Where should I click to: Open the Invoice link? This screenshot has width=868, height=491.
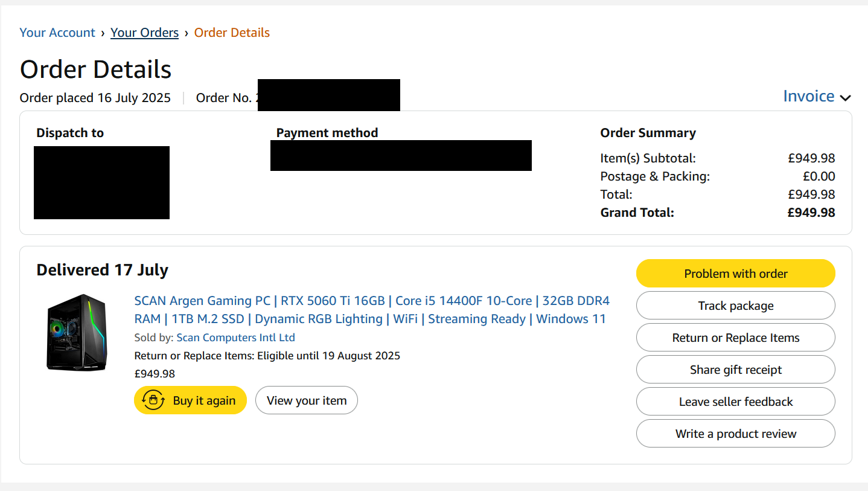(808, 96)
